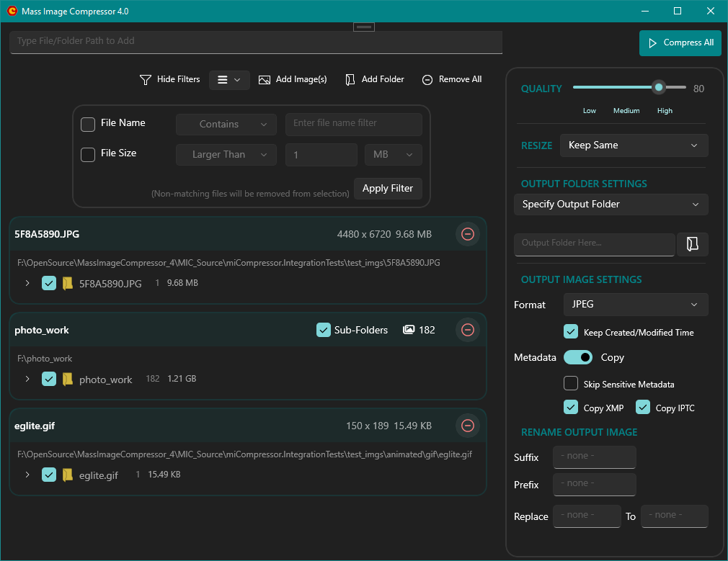
Task: Click the Remove All minus icon
Action: click(427, 80)
